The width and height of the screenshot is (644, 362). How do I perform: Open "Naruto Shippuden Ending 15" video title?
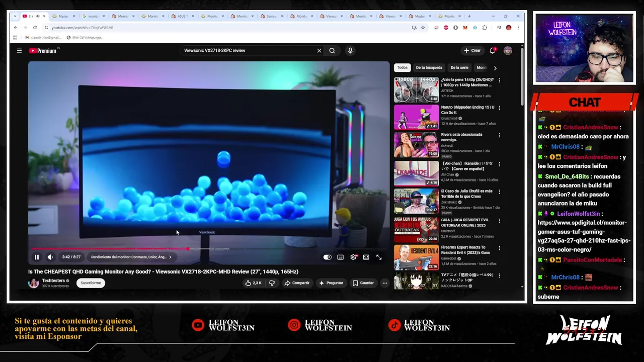click(x=467, y=110)
